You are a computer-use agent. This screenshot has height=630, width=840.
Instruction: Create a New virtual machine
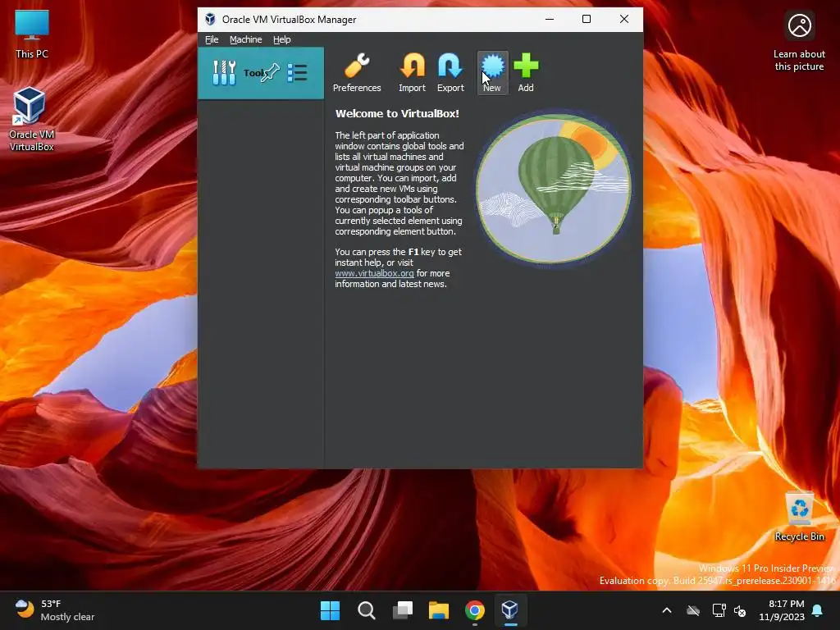point(492,73)
